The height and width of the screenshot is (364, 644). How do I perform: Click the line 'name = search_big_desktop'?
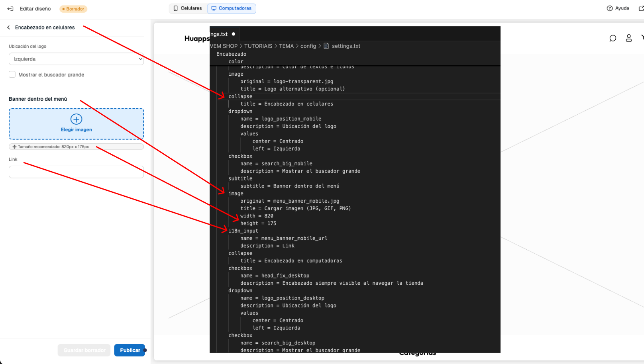[278, 343]
